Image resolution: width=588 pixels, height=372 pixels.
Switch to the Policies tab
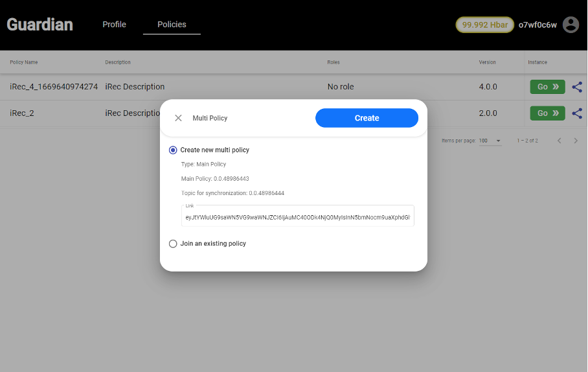(x=172, y=25)
